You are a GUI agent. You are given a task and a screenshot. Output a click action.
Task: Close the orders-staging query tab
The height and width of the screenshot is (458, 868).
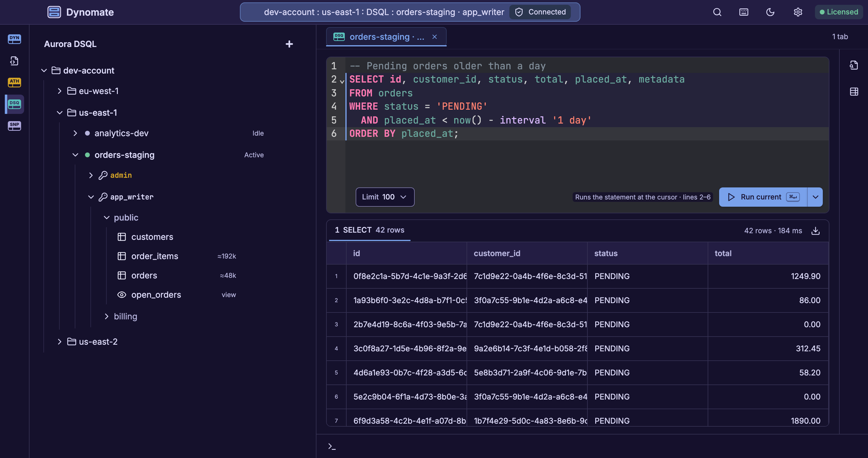pyautogui.click(x=435, y=37)
